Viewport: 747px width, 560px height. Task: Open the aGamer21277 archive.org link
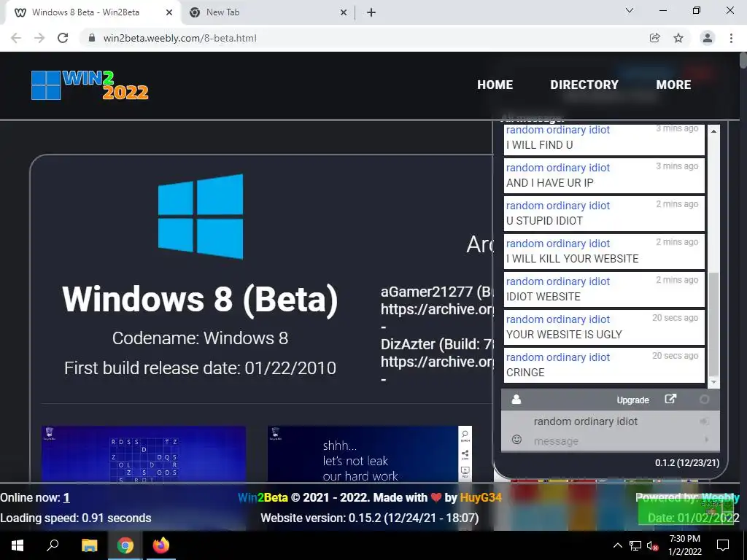pos(437,309)
